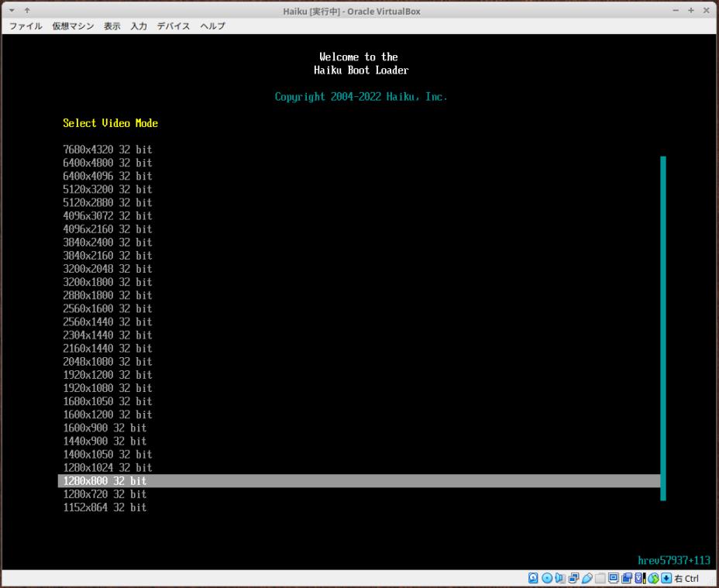Select the 6400x4096 32 bit mode
The width and height of the screenshot is (719, 588).
point(107,176)
